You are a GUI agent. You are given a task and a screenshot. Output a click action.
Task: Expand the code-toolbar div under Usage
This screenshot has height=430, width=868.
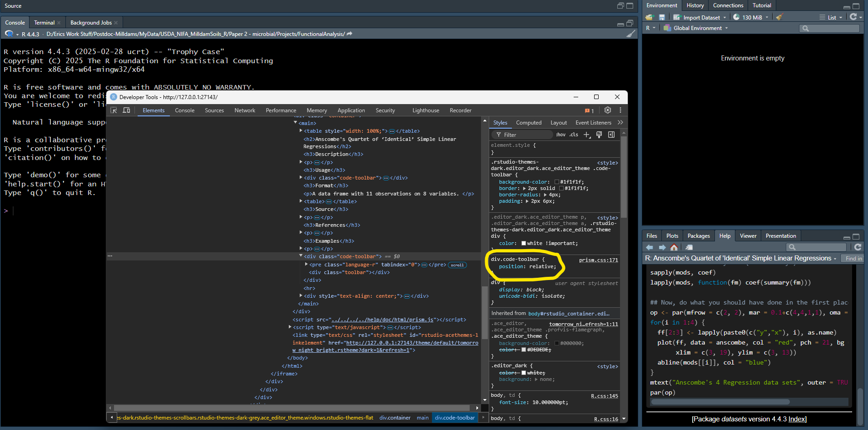tap(301, 178)
